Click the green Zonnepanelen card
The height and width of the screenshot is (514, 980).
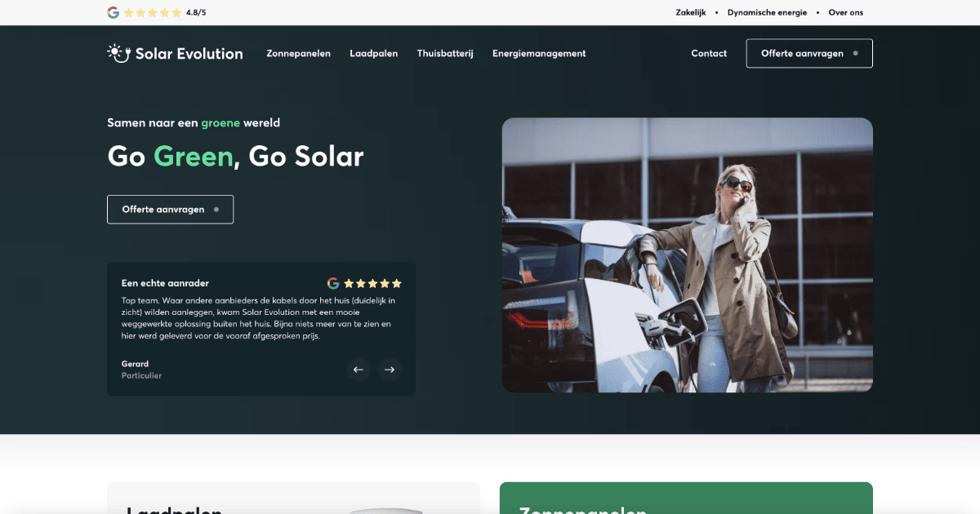[x=686, y=498]
